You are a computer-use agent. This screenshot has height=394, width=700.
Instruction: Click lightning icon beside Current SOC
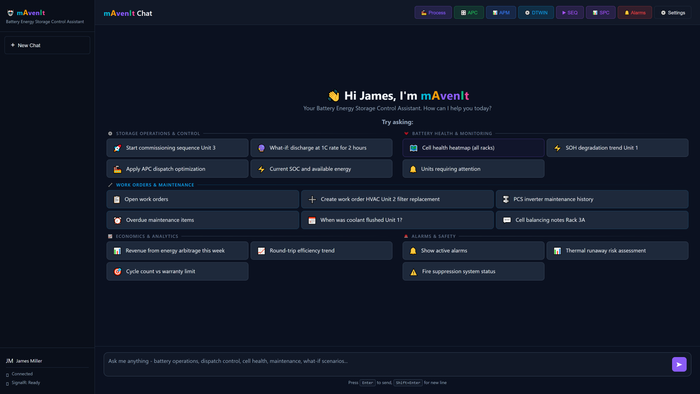[x=261, y=169]
